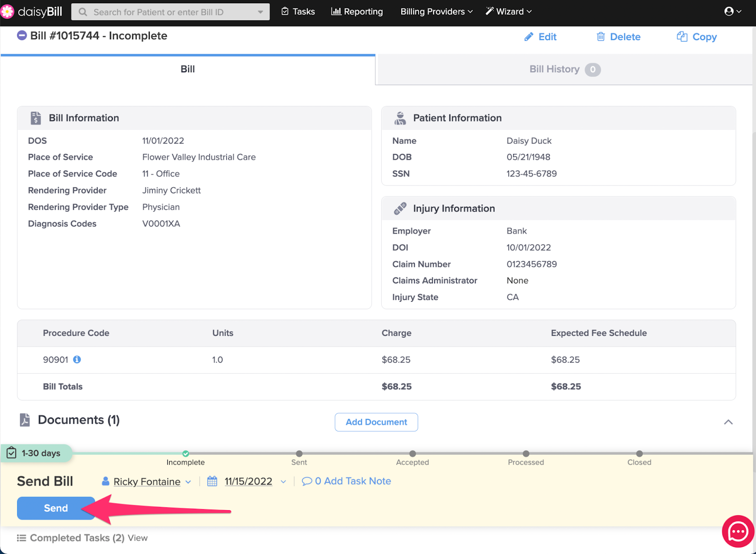Click the Add Document button

(x=376, y=422)
